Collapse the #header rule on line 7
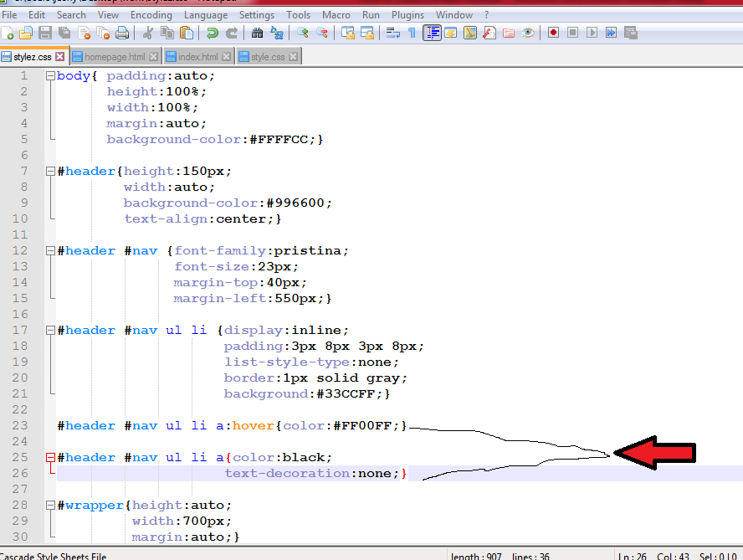The image size is (743, 560). [50, 172]
